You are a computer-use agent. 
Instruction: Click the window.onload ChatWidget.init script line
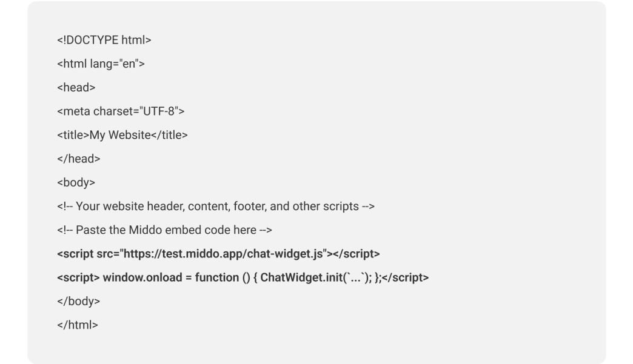pyautogui.click(x=243, y=278)
